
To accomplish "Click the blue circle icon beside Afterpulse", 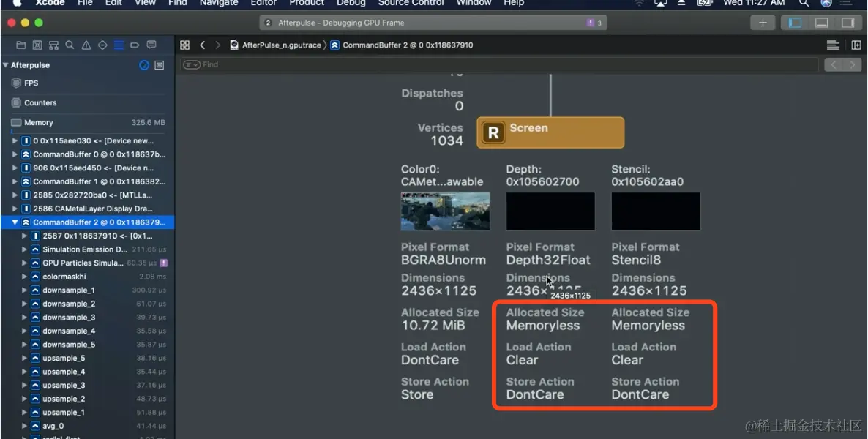I will (x=144, y=65).
